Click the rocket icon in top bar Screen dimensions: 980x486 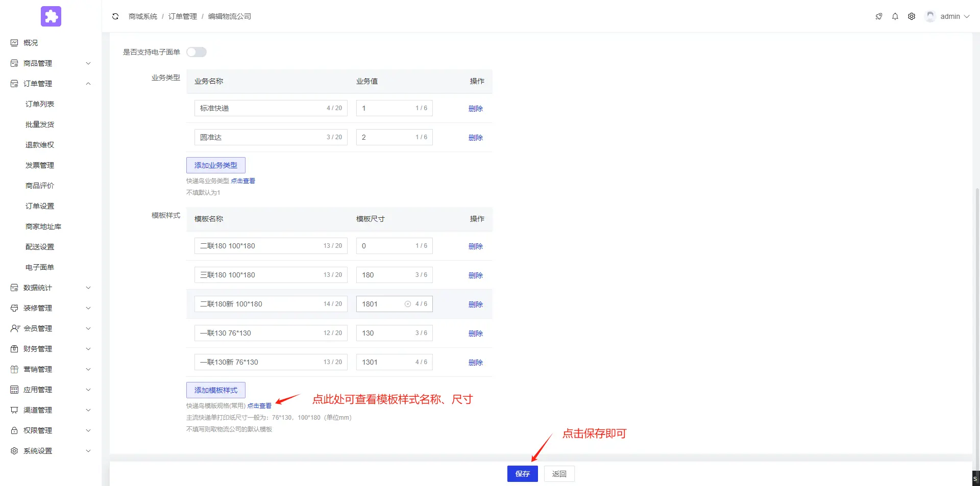click(x=878, y=16)
